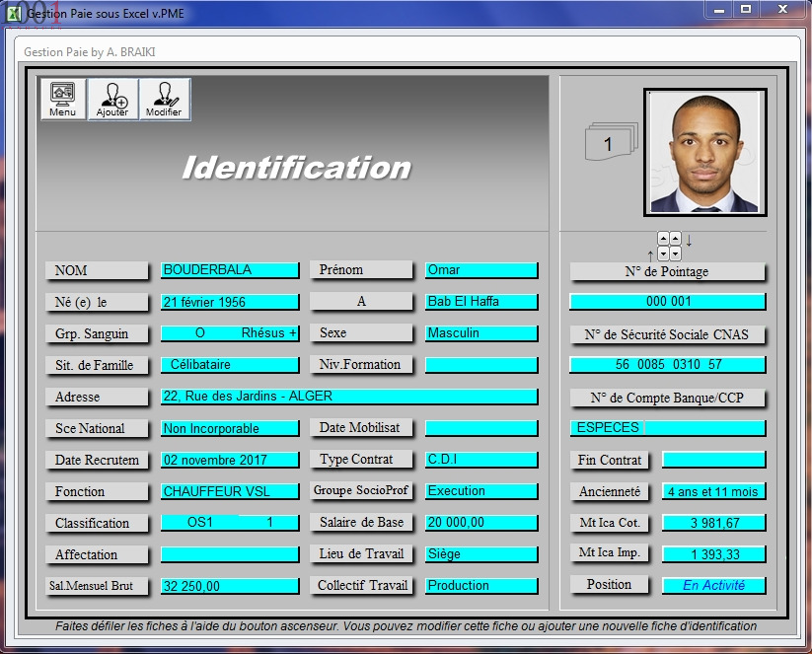Click the gross salary field 32 250,00

click(x=230, y=586)
